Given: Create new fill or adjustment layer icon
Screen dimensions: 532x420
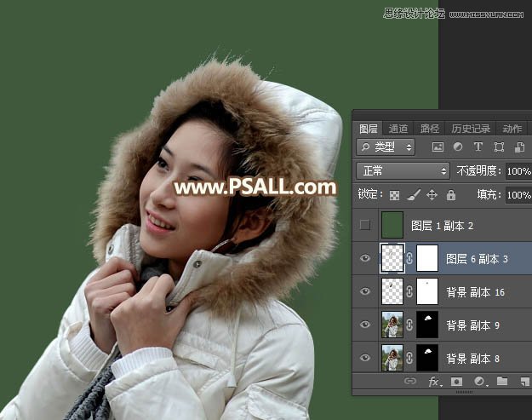Looking at the screenshot, I should tap(480, 382).
